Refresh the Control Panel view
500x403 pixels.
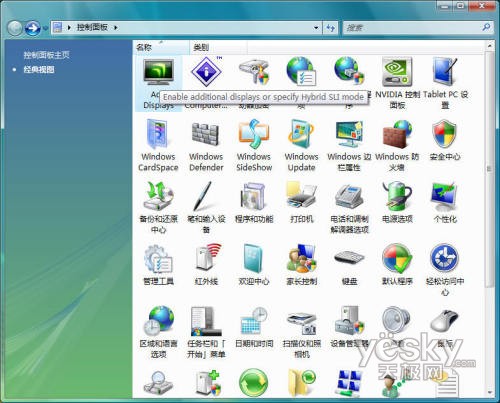[x=330, y=28]
